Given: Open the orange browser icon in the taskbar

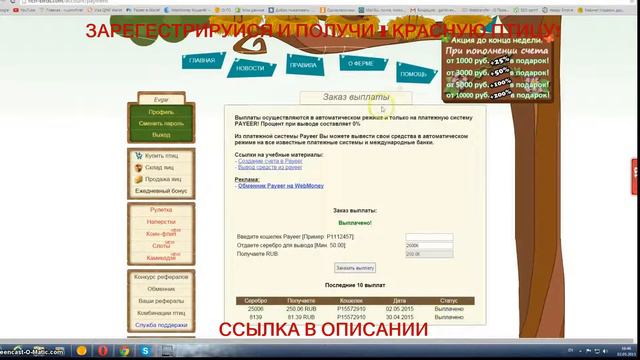Looking at the screenshot, I should click(x=82, y=351).
